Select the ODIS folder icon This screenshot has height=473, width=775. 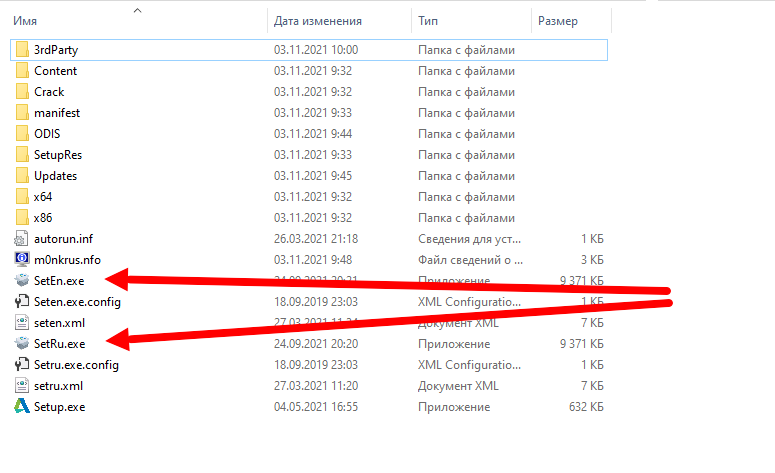coord(22,134)
